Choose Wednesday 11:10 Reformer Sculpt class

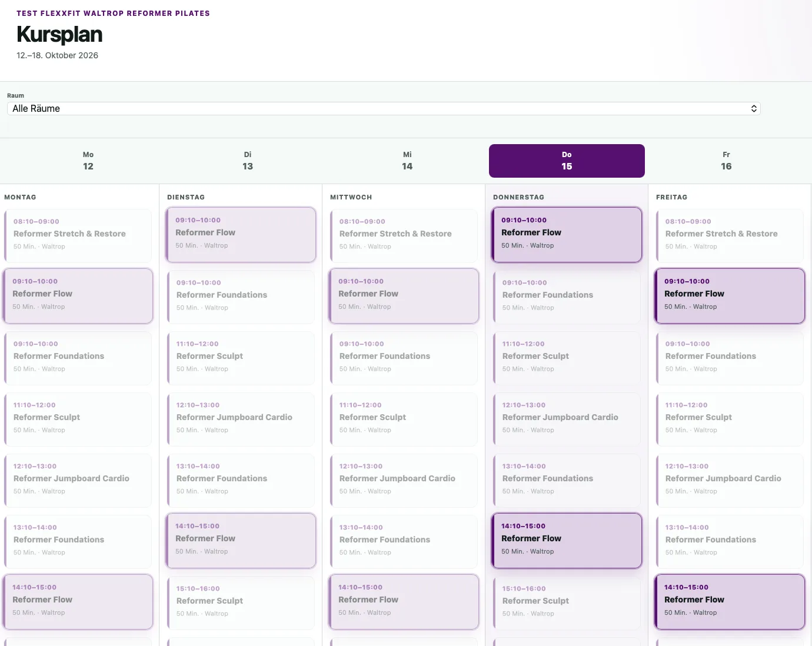tap(404, 419)
